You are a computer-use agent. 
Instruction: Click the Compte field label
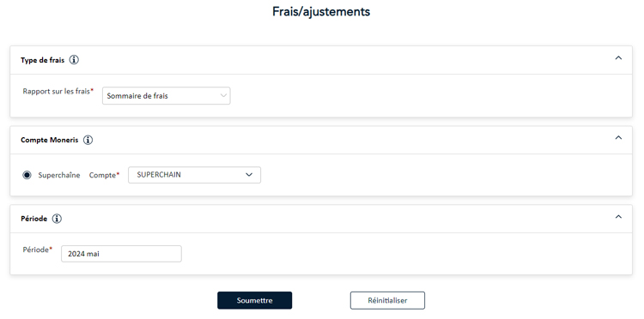tap(104, 175)
